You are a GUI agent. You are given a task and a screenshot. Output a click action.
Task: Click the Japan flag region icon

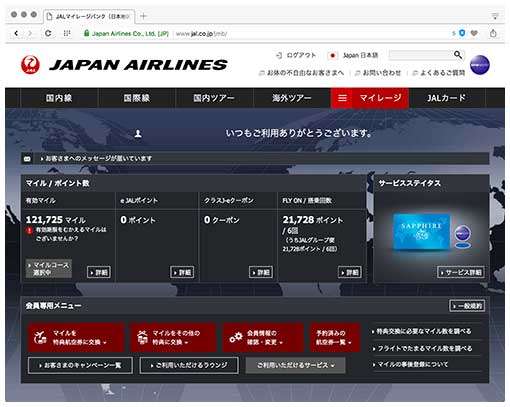[332, 55]
